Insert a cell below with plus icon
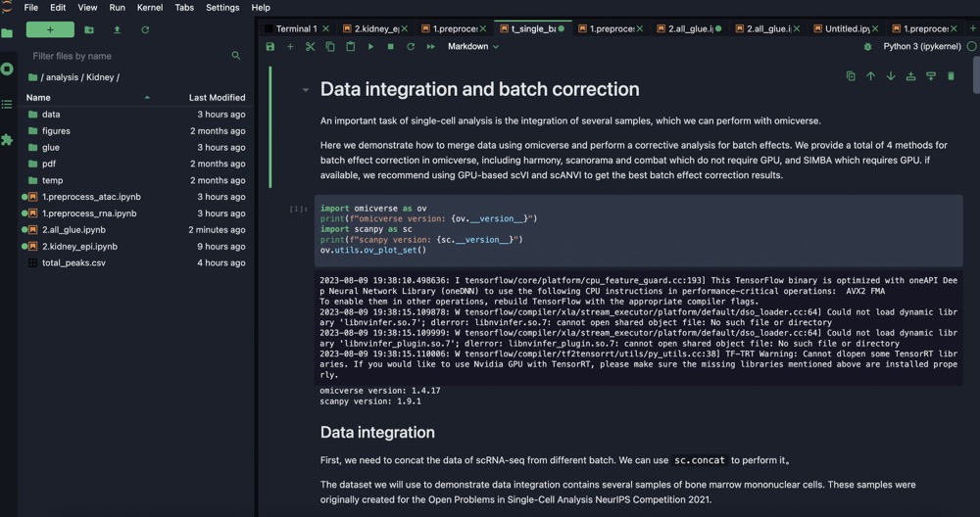This screenshot has width=980, height=517. click(x=290, y=47)
